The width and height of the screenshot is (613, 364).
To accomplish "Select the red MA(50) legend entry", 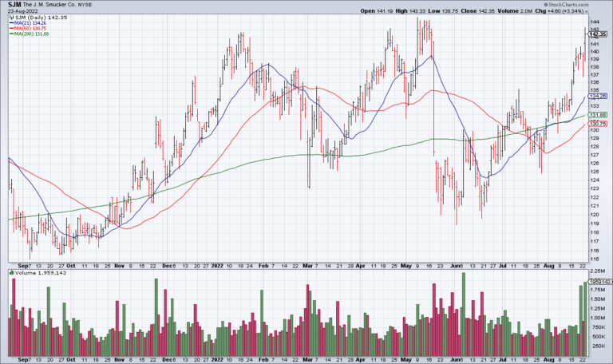I will point(30,27).
